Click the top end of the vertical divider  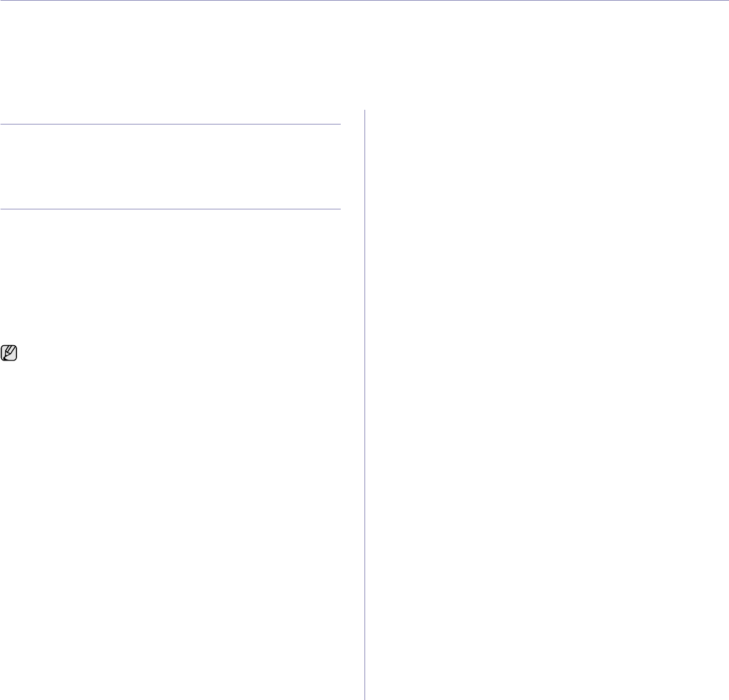(x=365, y=111)
